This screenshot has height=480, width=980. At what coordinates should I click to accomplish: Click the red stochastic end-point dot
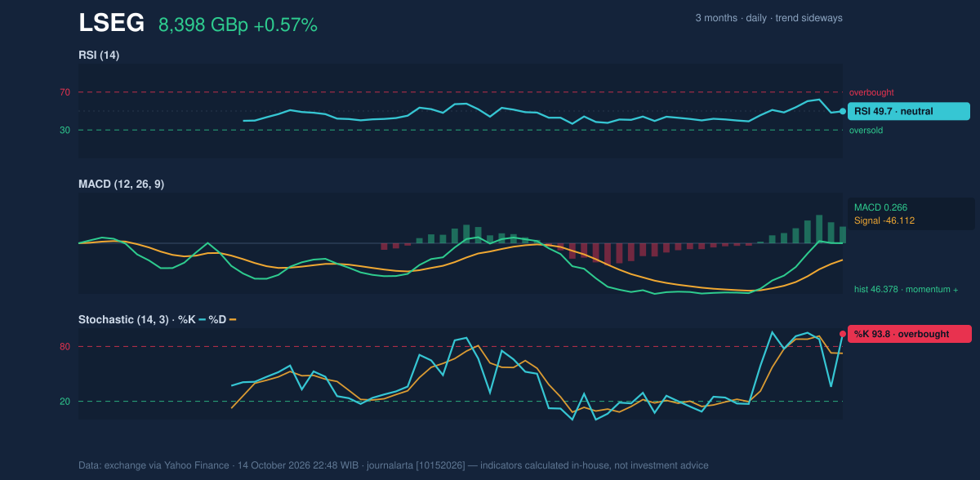pyautogui.click(x=843, y=334)
